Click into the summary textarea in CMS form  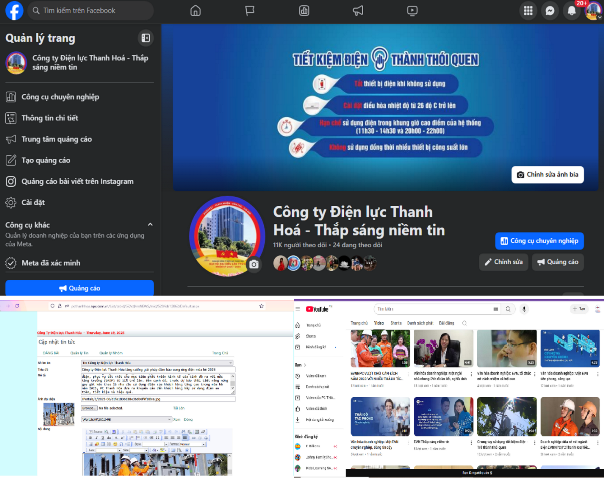click(158, 384)
